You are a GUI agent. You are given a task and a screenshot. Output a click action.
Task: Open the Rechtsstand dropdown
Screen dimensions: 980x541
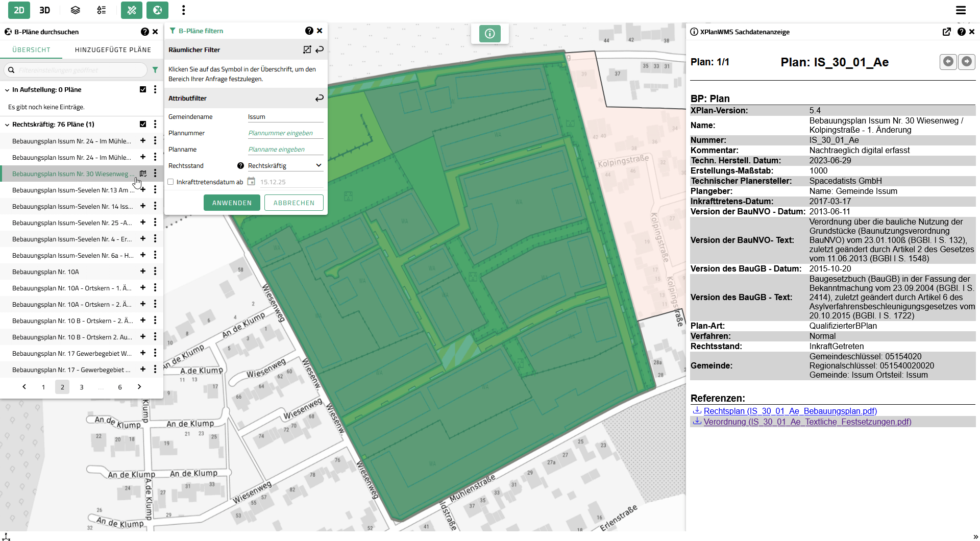pos(284,165)
